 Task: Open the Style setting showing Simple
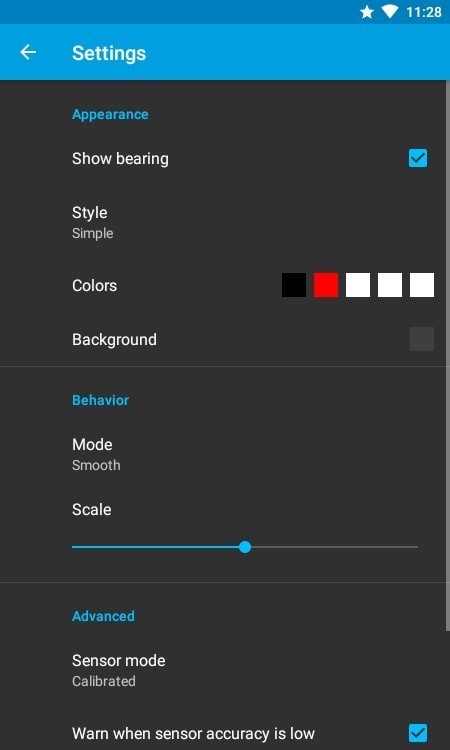coord(225,222)
